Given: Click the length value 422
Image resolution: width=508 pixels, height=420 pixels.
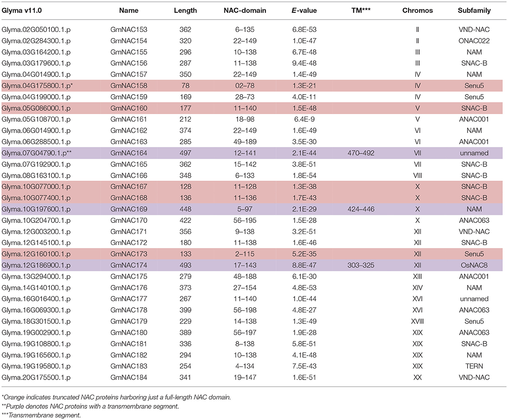Looking at the screenshot, I should 185,220.
